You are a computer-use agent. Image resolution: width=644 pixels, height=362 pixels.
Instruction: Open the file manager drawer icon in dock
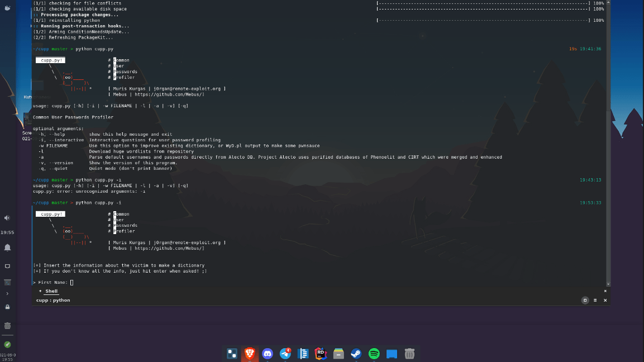[x=338, y=354]
